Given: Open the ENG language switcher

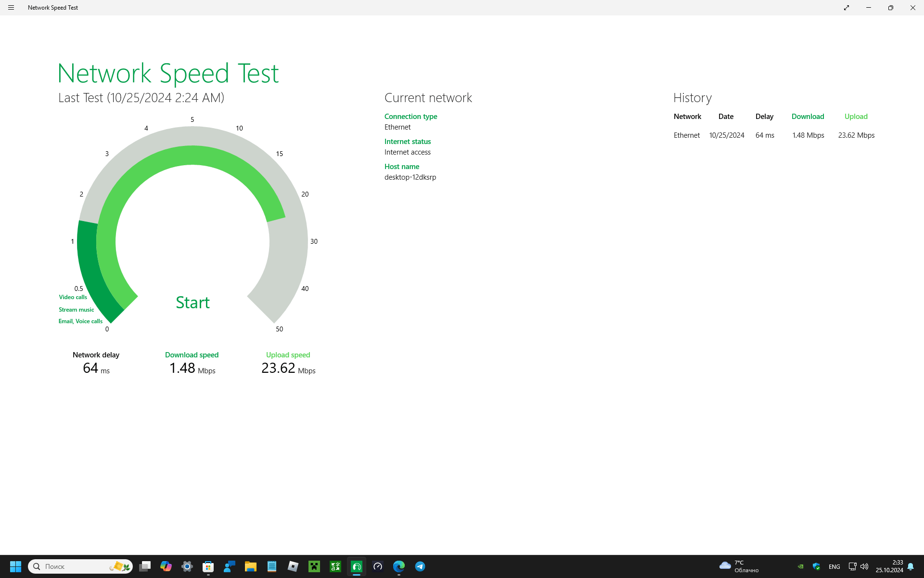Looking at the screenshot, I should point(834,567).
